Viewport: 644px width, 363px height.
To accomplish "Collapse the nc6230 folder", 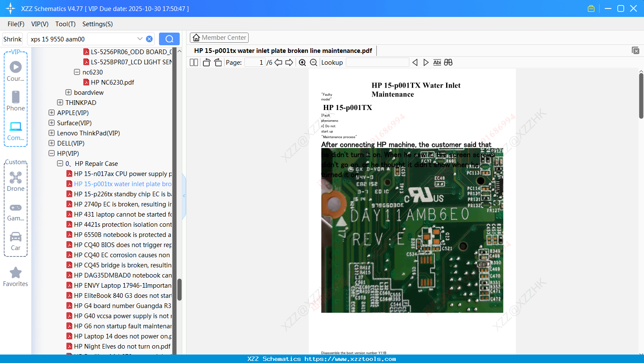I will pyautogui.click(x=77, y=72).
